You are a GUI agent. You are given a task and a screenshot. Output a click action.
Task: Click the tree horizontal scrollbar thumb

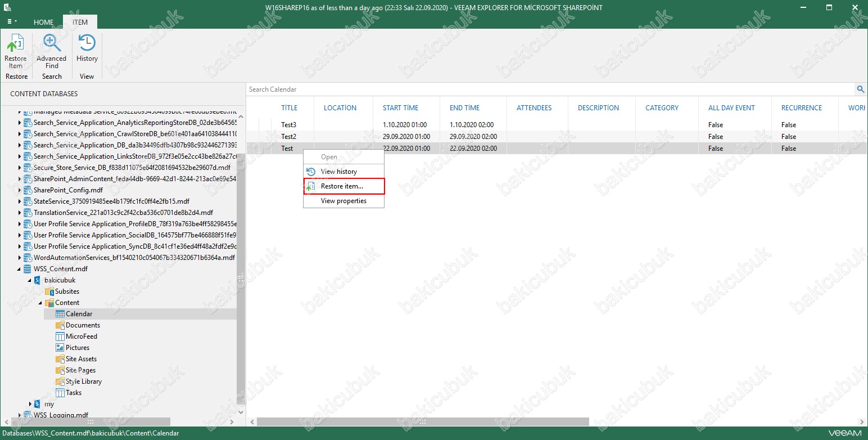click(90, 421)
